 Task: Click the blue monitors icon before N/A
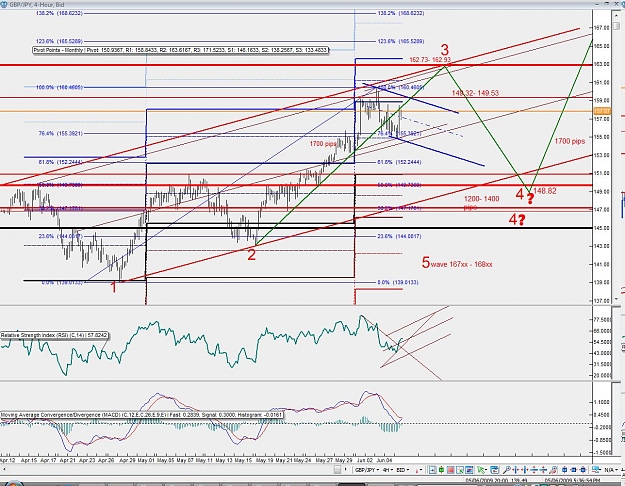click(596, 470)
